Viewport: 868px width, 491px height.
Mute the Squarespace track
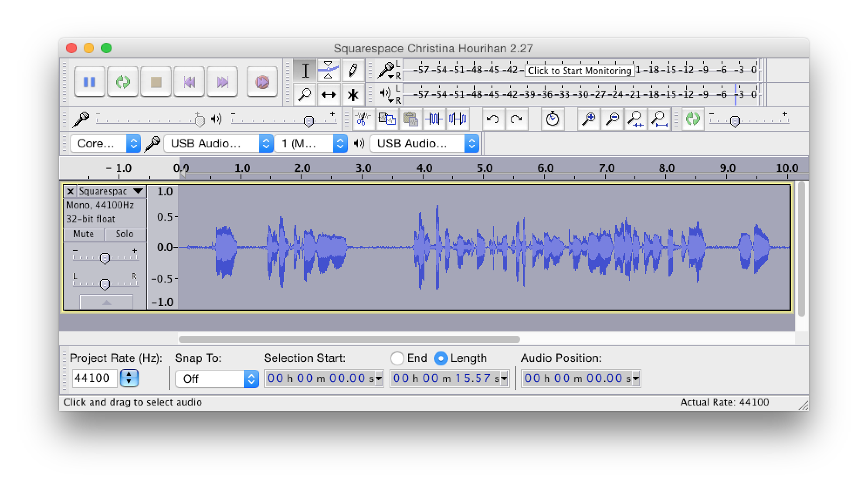pyautogui.click(x=84, y=234)
